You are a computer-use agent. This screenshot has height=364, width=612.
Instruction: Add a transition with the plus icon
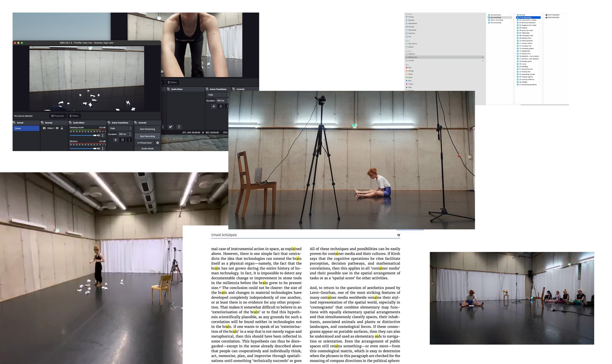(x=116, y=140)
